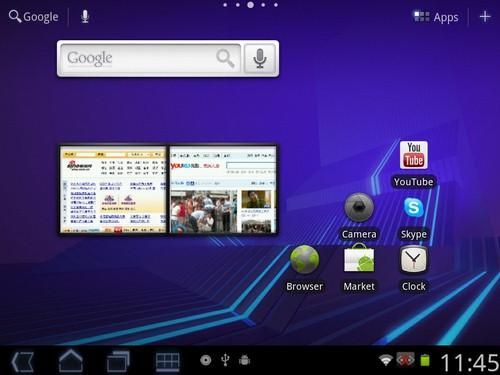
Task: Launch the Skype app
Action: click(413, 218)
